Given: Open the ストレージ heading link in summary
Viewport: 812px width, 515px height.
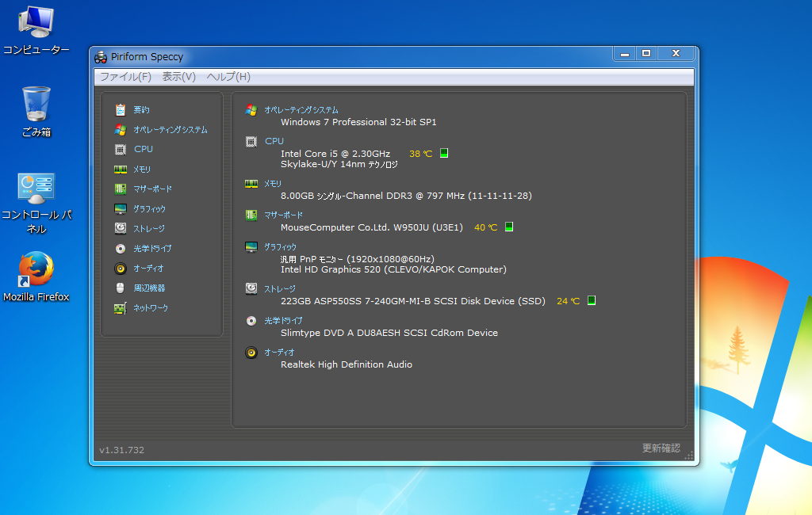Looking at the screenshot, I should pos(280,289).
